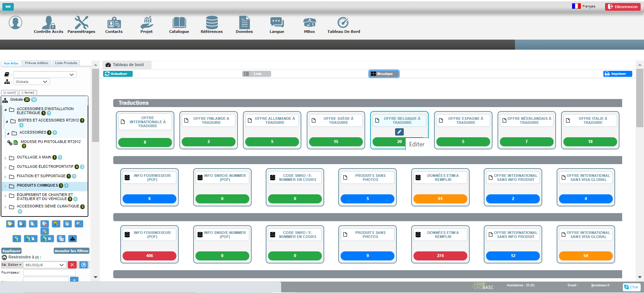The height and width of the screenshot is (293, 644).
Task: Click the Déconnexion button
Action: pyautogui.click(x=623, y=7)
